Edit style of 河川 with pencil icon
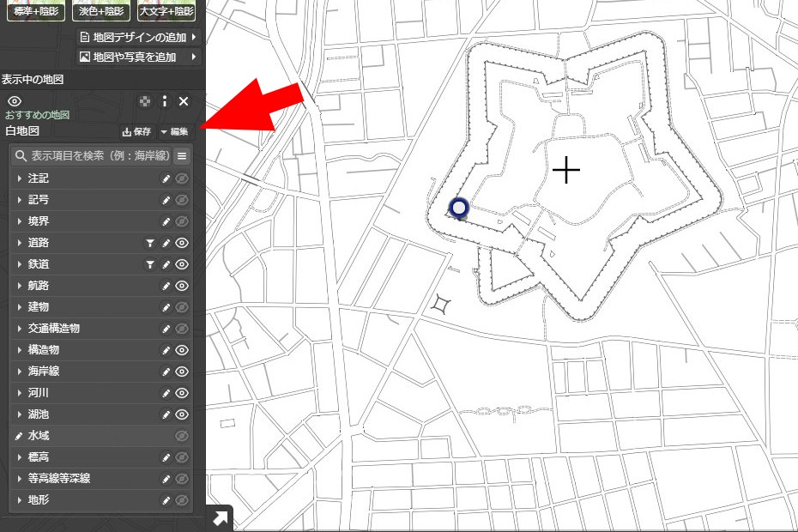 click(x=166, y=393)
